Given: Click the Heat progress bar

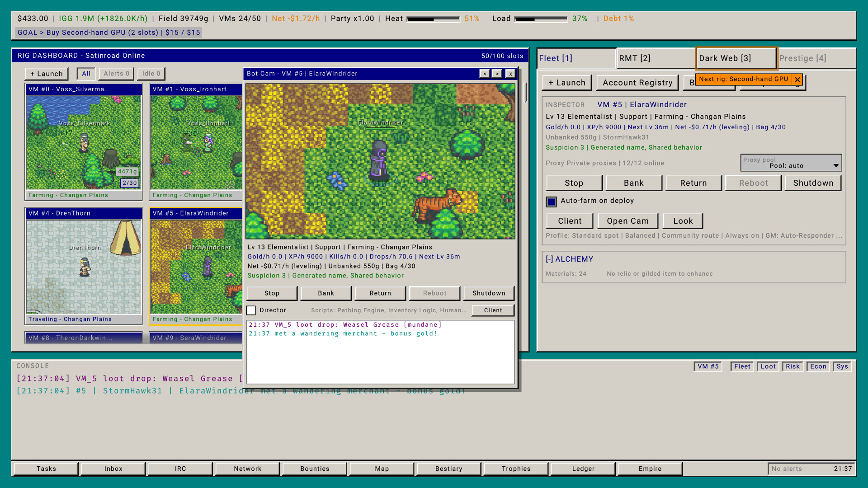Looking at the screenshot, I should pos(433,19).
